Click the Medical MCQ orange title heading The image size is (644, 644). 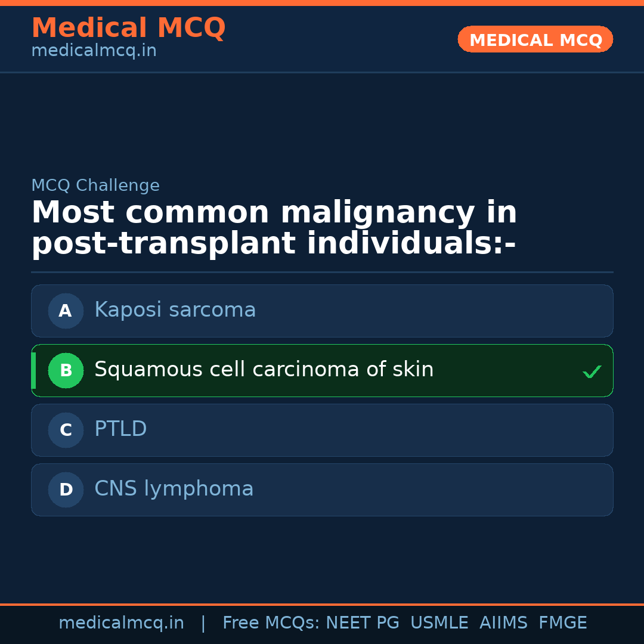click(x=128, y=28)
